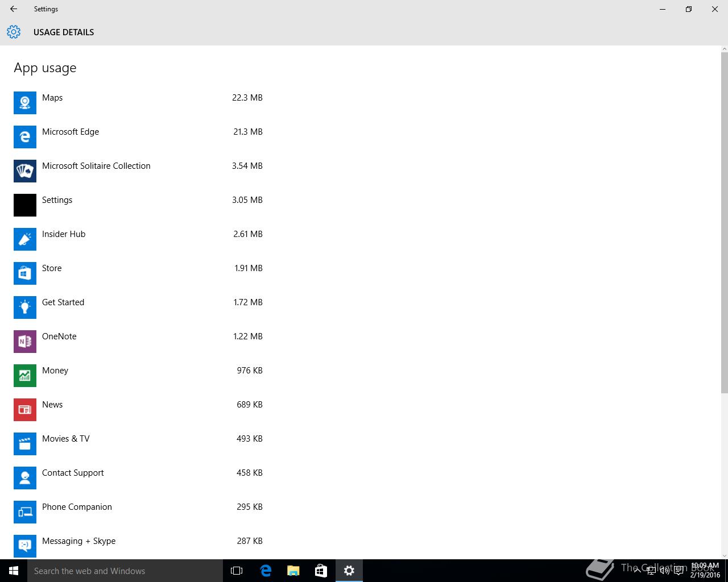Click the Store label in app list
The width and height of the screenshot is (728, 582).
tap(52, 268)
